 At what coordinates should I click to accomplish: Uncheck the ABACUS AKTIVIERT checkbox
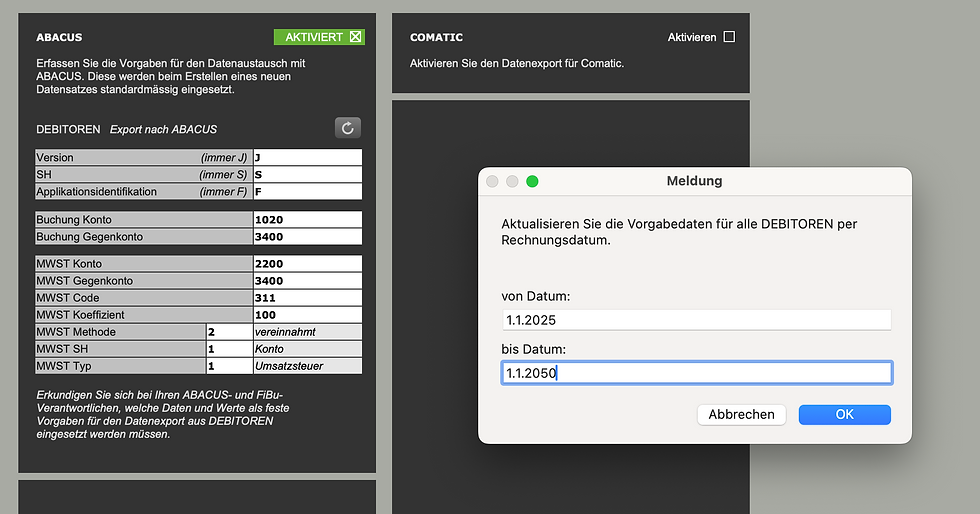[x=355, y=37]
